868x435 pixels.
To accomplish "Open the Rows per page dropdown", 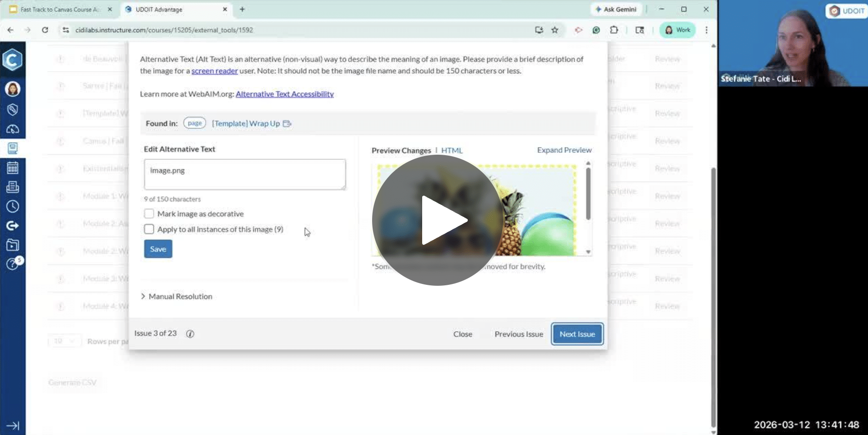I will [x=64, y=341].
